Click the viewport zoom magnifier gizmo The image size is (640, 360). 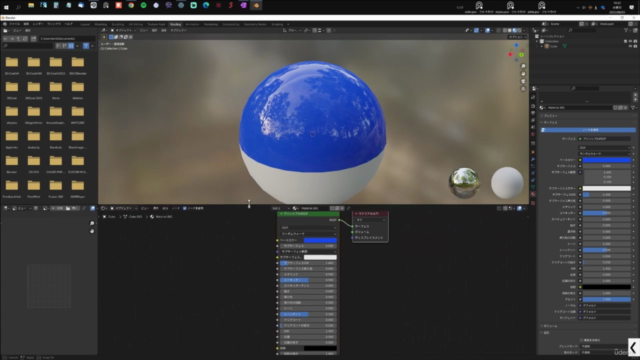[x=523, y=66]
